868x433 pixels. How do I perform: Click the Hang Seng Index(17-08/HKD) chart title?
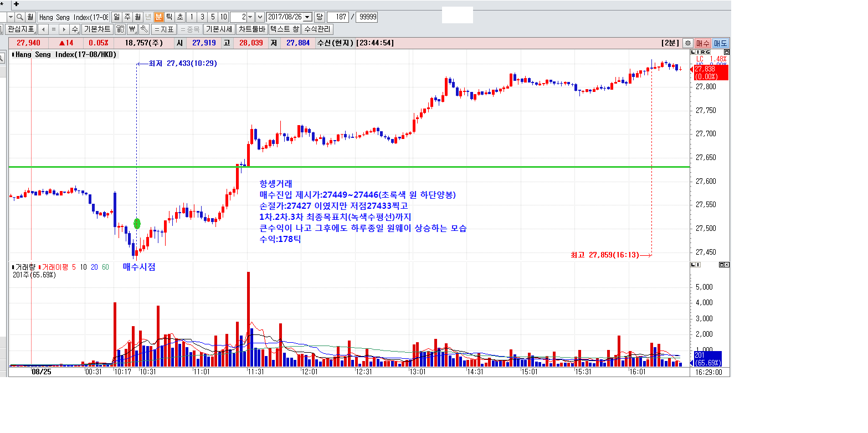[x=65, y=54]
